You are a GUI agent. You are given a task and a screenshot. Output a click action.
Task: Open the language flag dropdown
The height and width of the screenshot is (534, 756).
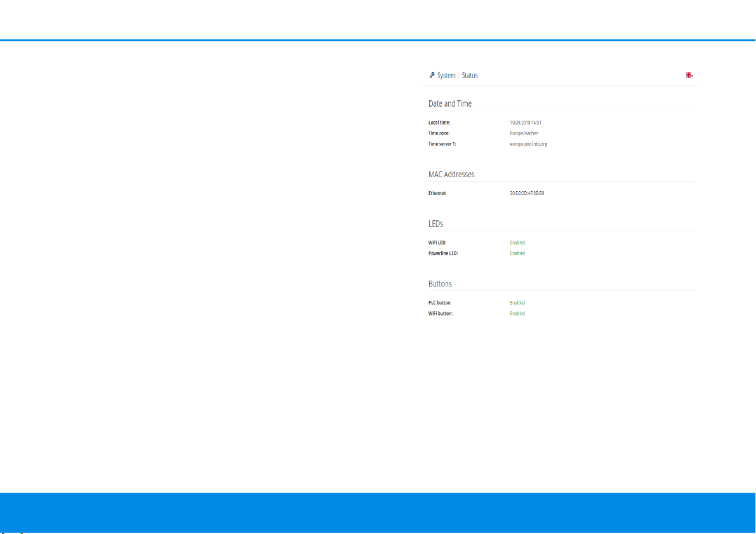coord(689,76)
